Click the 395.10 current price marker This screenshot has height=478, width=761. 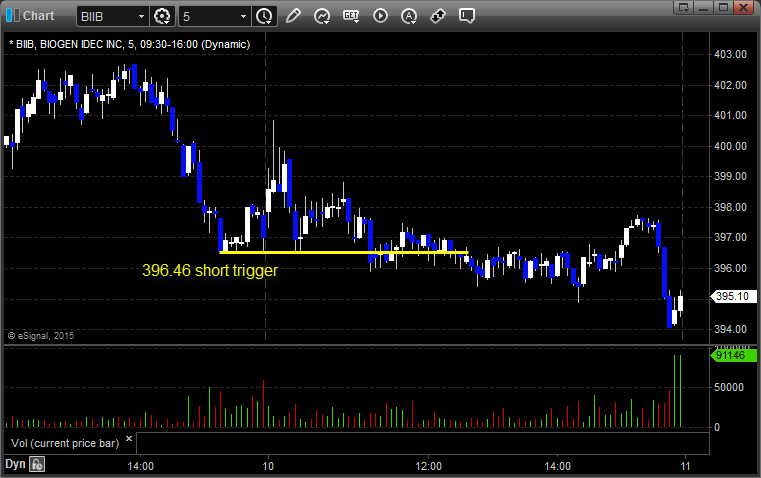(x=733, y=296)
